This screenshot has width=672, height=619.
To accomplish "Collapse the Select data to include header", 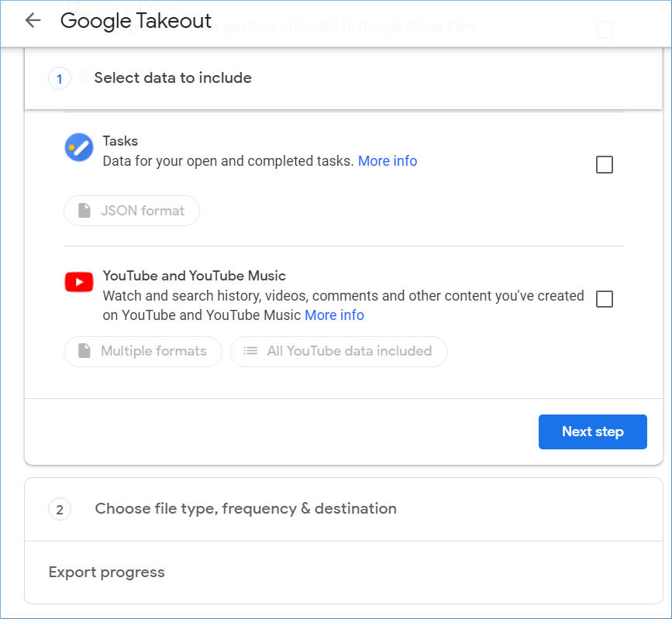I will tap(343, 78).
